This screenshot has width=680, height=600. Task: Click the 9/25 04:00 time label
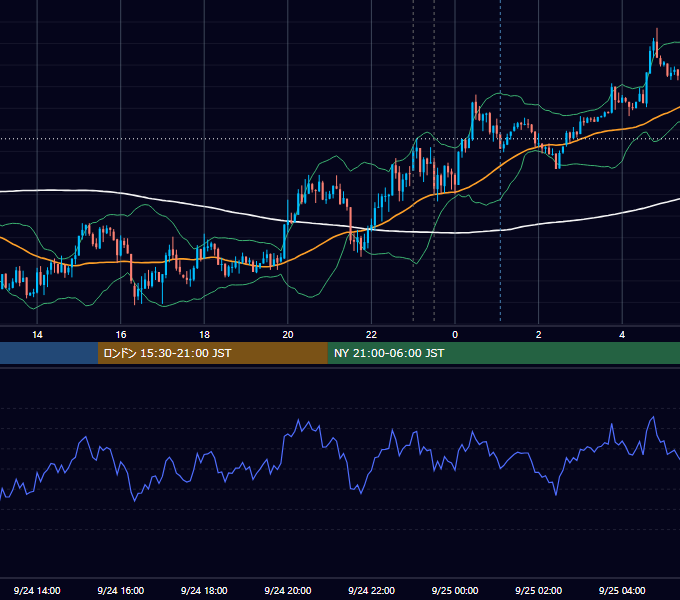coord(622,590)
